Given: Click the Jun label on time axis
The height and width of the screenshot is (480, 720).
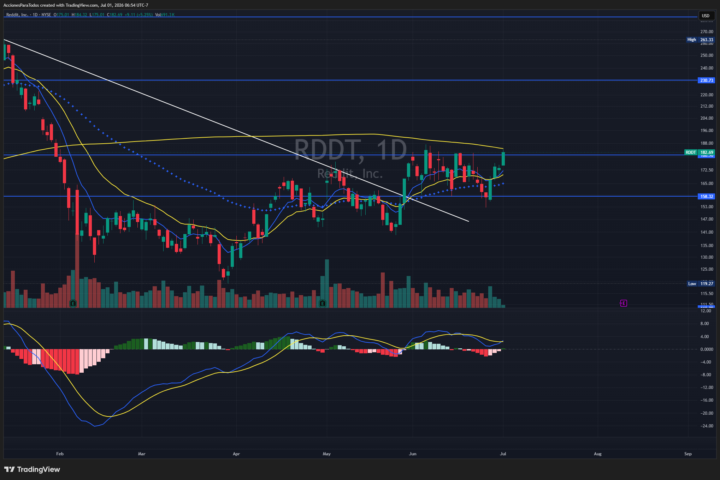Looking at the screenshot, I should tap(413, 454).
